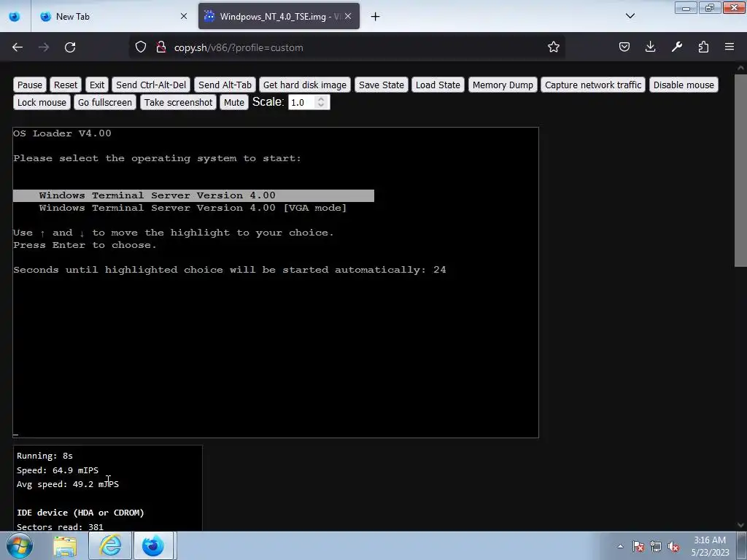747x560 pixels.
Task: Click the page vertical scrollbar thumb
Action: (x=740, y=170)
